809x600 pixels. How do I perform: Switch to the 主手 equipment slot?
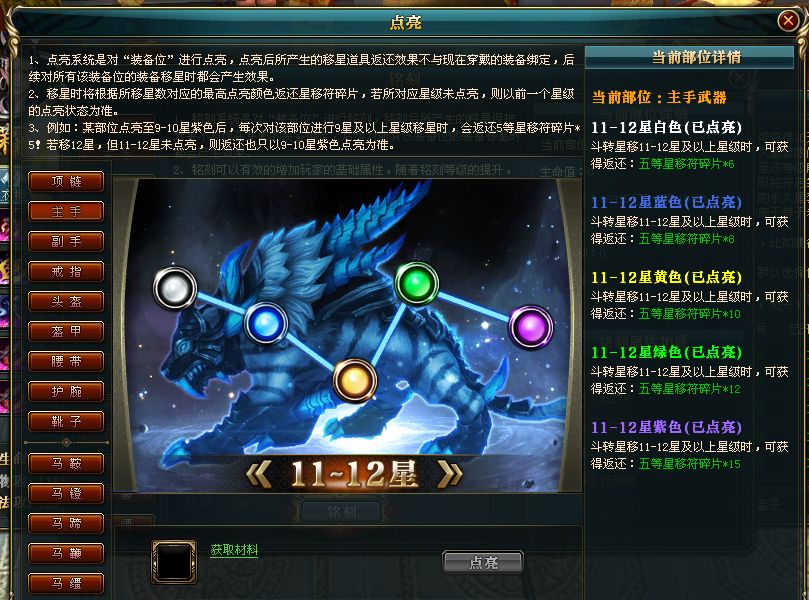66,211
